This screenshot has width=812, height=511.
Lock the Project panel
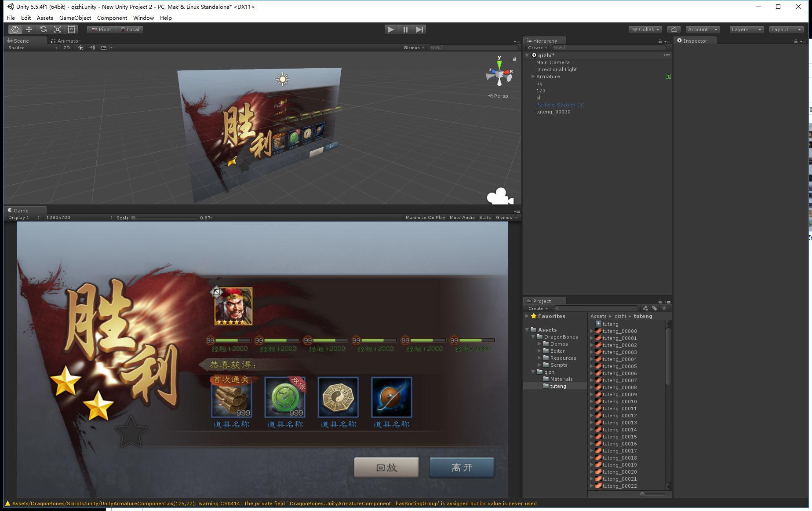point(660,302)
